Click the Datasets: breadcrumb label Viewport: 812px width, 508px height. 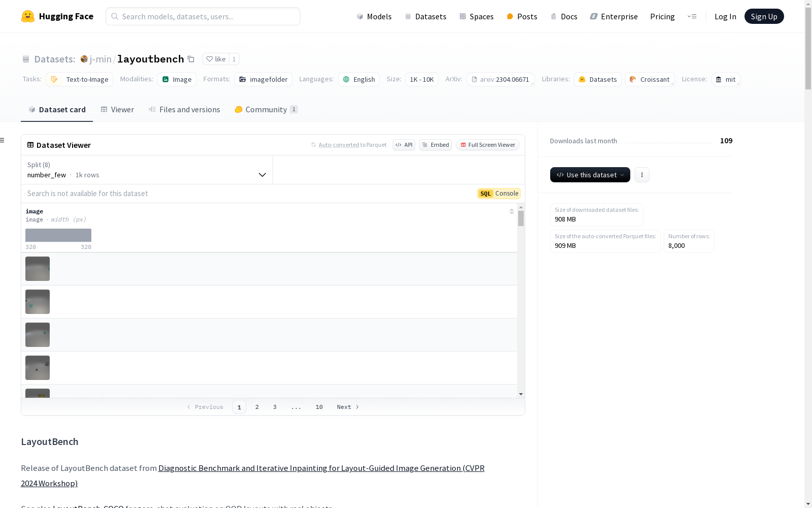coord(55,59)
